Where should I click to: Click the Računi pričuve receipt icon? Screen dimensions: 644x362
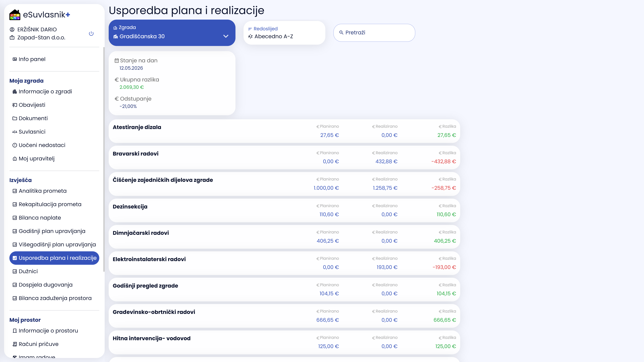point(15,344)
